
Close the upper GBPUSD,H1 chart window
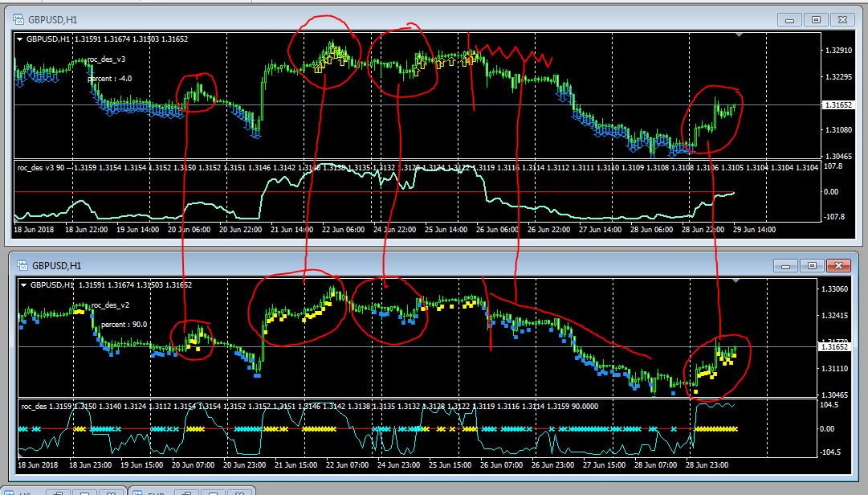(842, 20)
